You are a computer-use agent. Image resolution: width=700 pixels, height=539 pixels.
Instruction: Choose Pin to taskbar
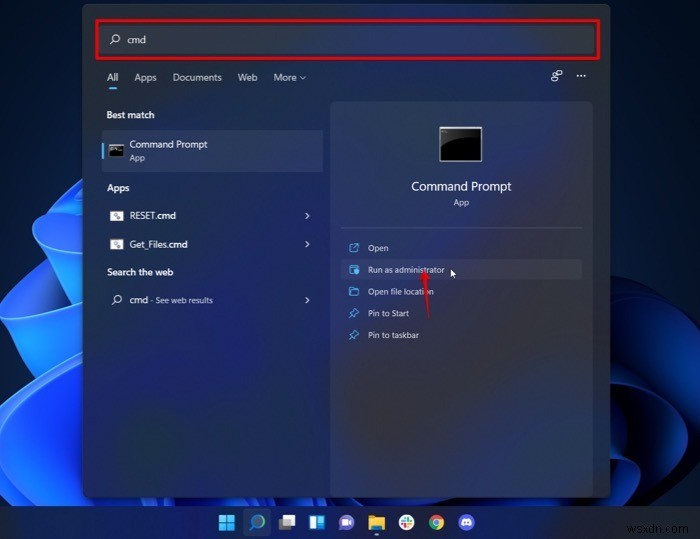tap(462, 335)
